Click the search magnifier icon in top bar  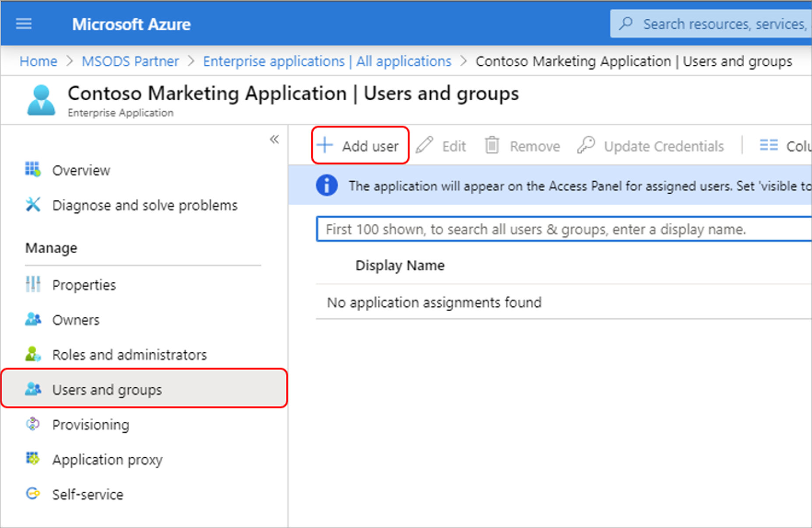[x=626, y=23]
